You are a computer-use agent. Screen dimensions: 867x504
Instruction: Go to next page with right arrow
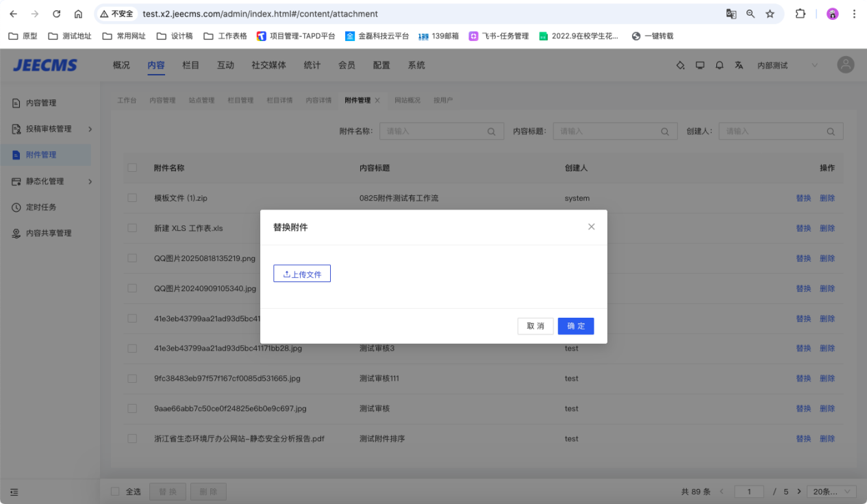799,492
